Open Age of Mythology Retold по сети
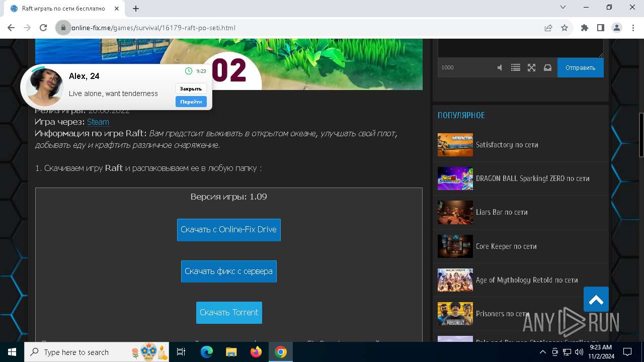The width and height of the screenshot is (644, 362). click(527, 280)
